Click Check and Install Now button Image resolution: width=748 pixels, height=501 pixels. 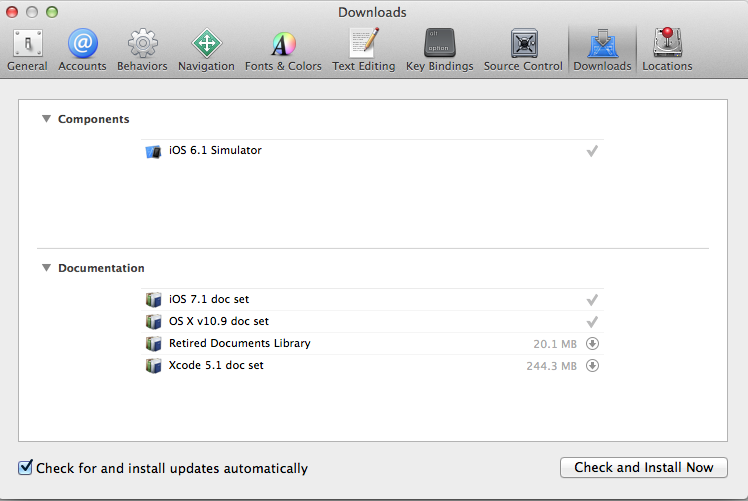click(x=644, y=468)
